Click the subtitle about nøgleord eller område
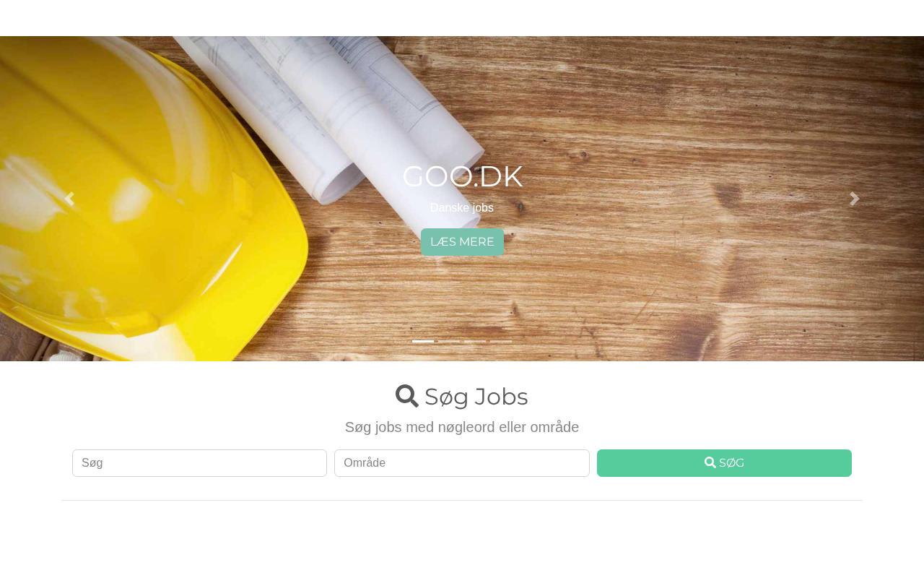 [462, 427]
